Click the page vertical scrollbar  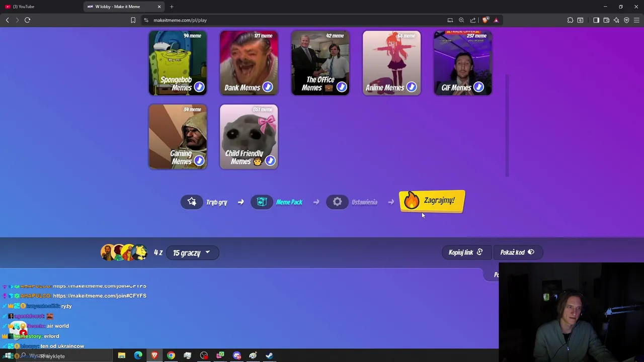[x=507, y=126]
